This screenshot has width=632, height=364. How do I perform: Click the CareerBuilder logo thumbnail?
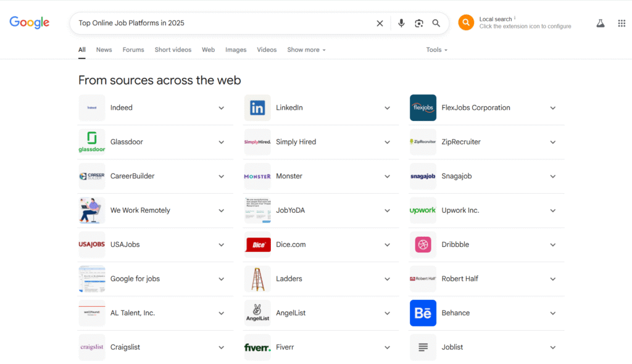[92, 176]
